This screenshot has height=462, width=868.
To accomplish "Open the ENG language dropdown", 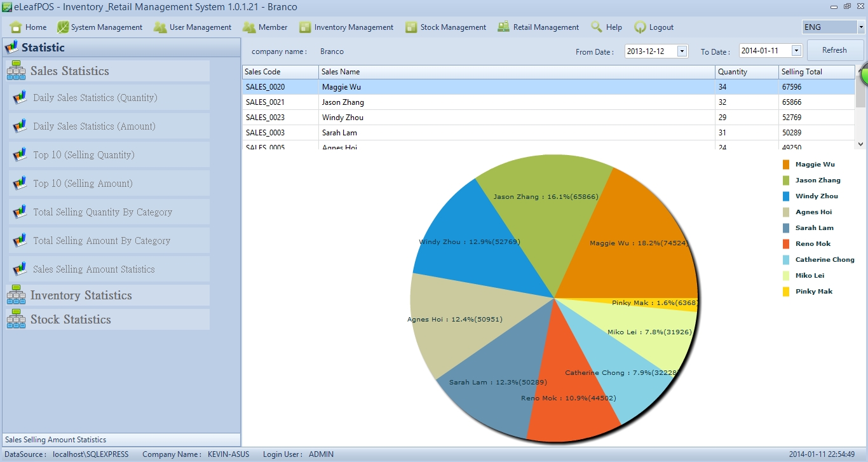I will click(860, 27).
